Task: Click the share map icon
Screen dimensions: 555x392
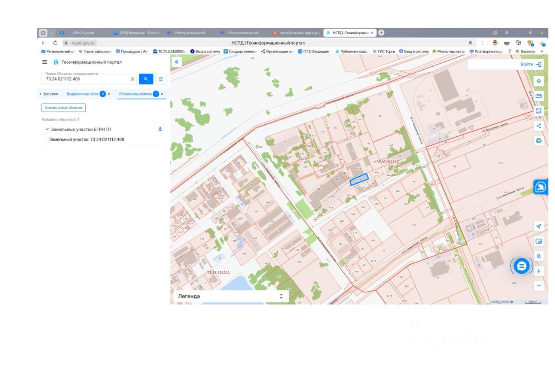Action: (539, 126)
